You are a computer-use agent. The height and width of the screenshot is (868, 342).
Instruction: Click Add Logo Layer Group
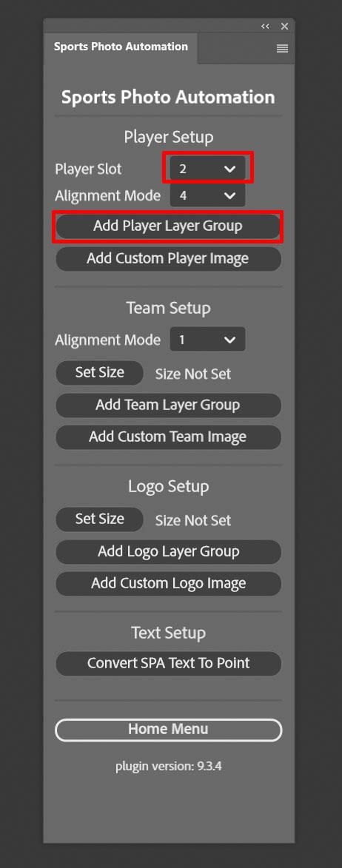(x=168, y=551)
